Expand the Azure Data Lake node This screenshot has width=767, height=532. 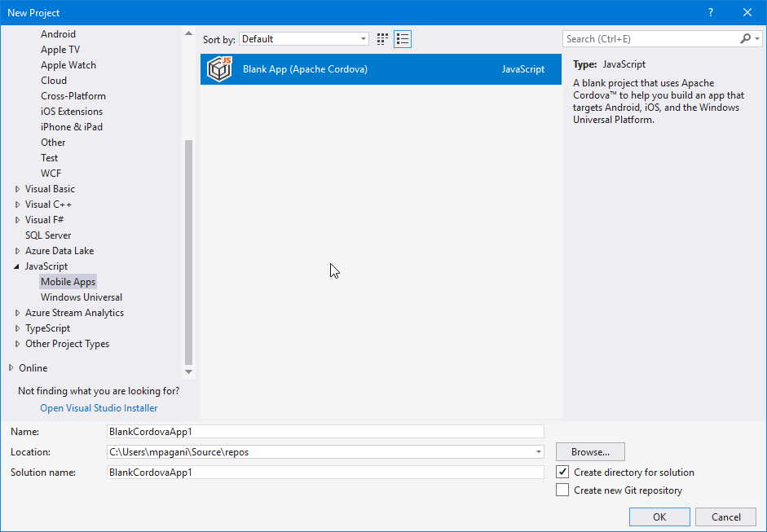tap(18, 251)
